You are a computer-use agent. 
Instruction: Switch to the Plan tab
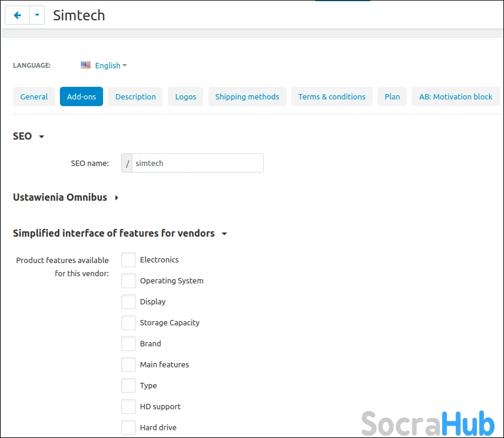coord(393,96)
